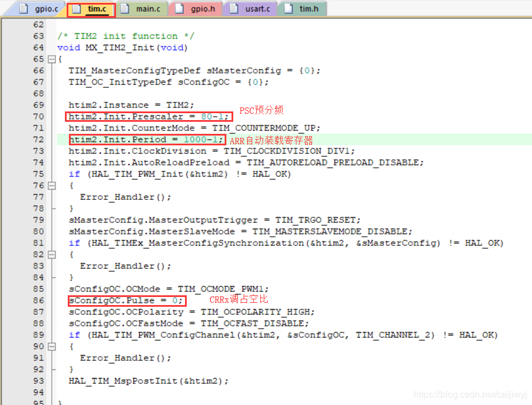
Task: Switch to the gpio.h tab
Action: point(196,9)
